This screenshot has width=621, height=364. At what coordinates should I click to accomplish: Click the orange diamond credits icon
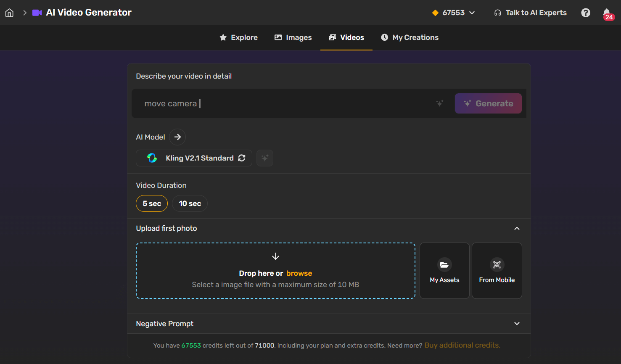tap(435, 13)
